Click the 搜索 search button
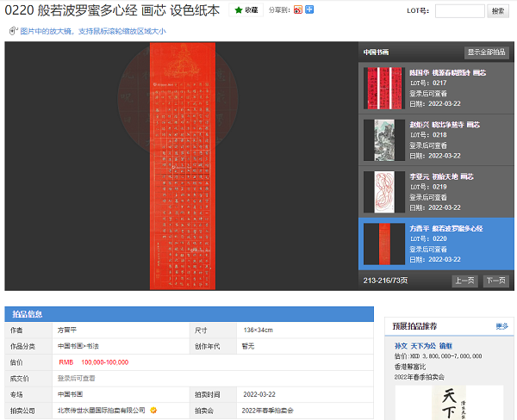The image size is (517, 420). (498, 11)
